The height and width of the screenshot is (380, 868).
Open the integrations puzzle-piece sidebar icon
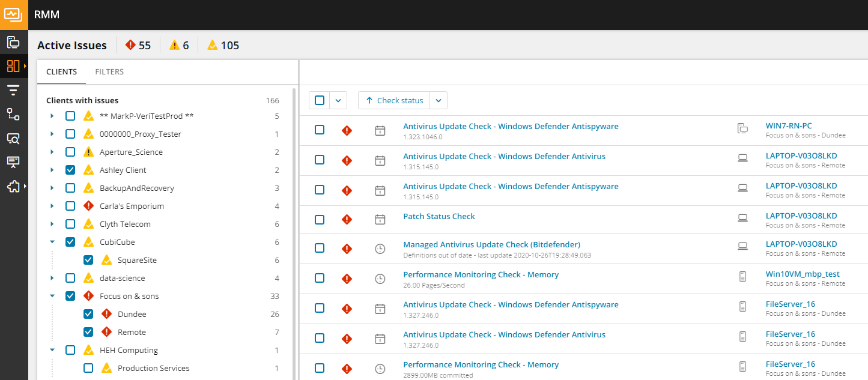pyautogui.click(x=13, y=187)
